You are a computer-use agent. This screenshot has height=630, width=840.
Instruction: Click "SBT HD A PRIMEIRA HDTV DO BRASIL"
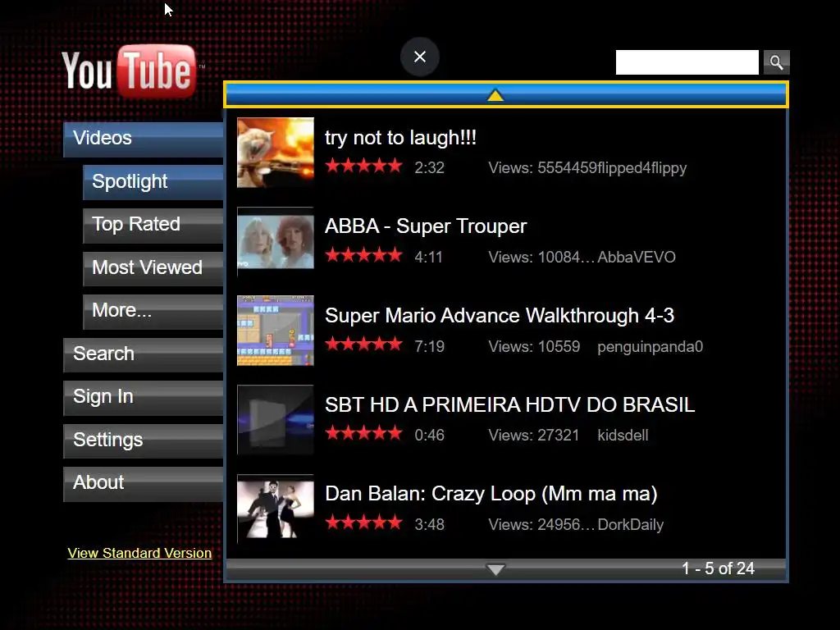[x=510, y=404]
